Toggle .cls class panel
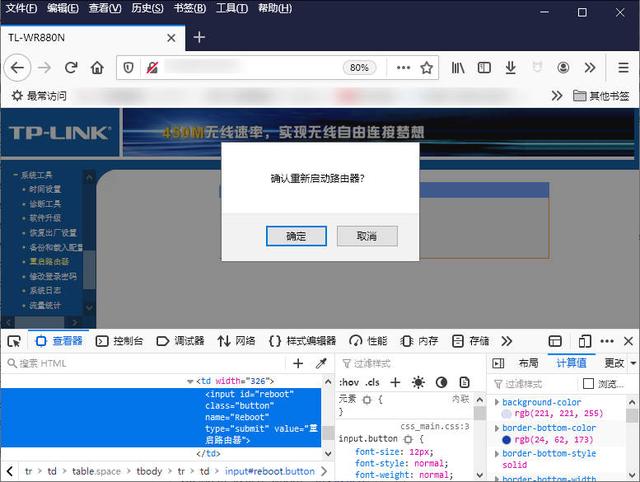The image size is (640, 482). tap(372, 382)
